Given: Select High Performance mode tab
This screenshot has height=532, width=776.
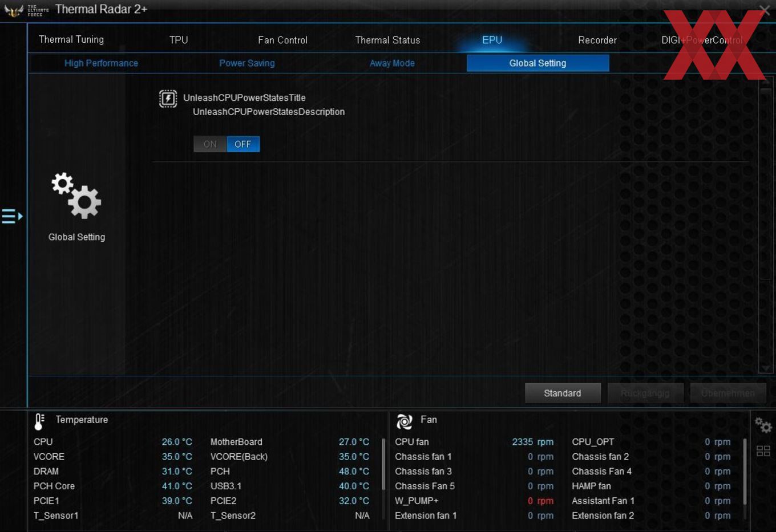Looking at the screenshot, I should tap(101, 63).
